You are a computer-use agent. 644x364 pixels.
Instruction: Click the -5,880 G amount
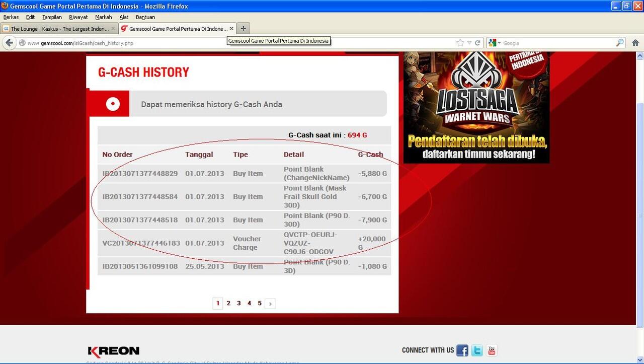point(373,174)
